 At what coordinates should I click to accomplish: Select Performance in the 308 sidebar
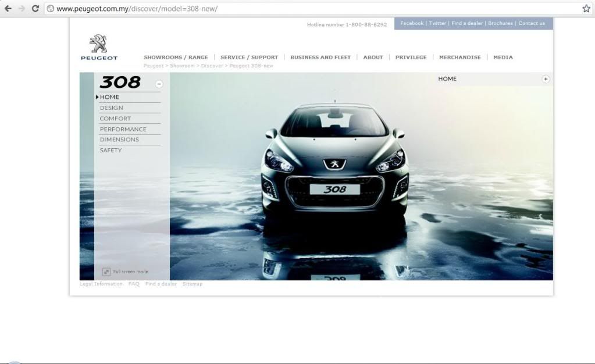123,129
